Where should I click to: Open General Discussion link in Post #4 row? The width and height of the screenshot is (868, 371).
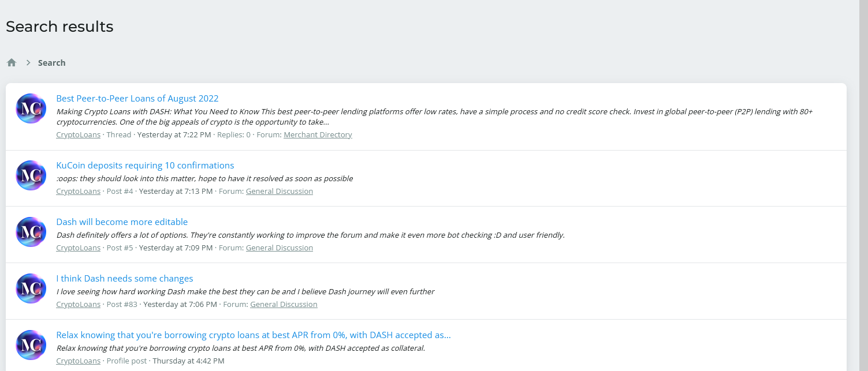coord(280,191)
